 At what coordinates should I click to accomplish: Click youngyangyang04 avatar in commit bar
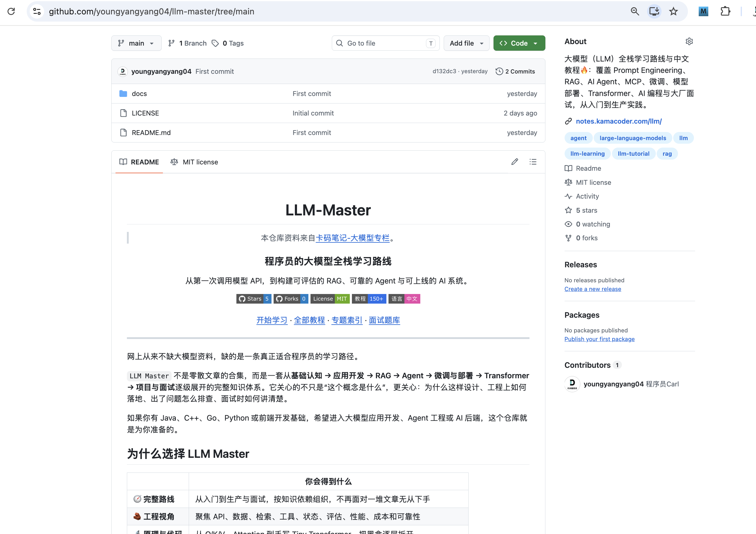click(x=122, y=71)
